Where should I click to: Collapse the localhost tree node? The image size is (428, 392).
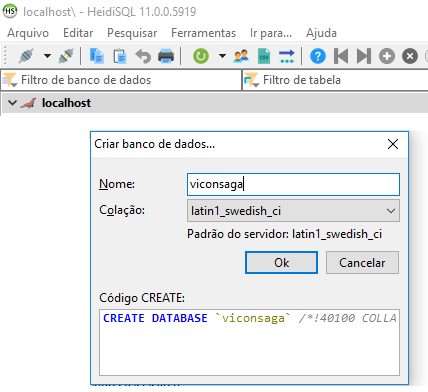[x=12, y=103]
